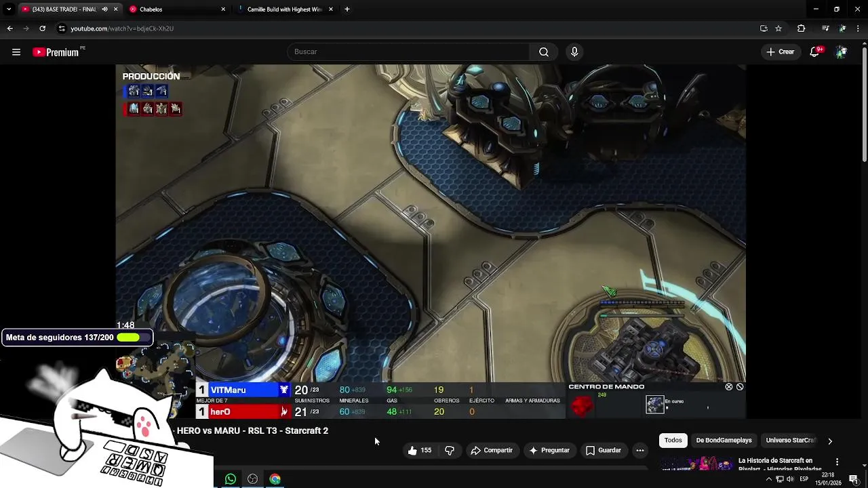Open WhatsApp from the taskbar
This screenshot has width=868, height=488.
click(x=231, y=479)
